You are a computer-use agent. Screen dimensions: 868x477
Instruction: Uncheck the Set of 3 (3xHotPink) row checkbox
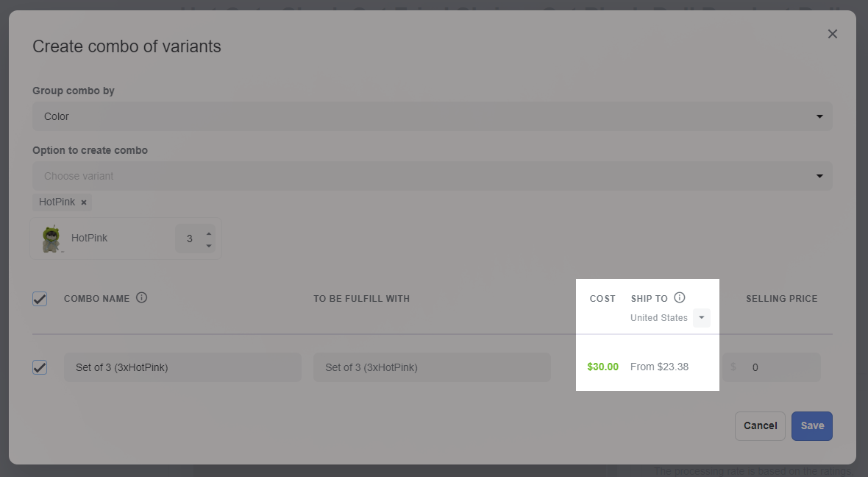pos(39,367)
